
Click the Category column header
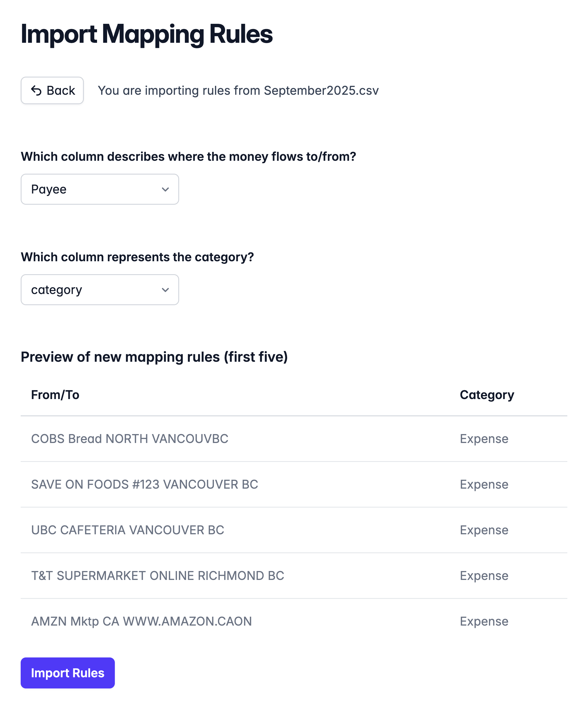pos(487,395)
